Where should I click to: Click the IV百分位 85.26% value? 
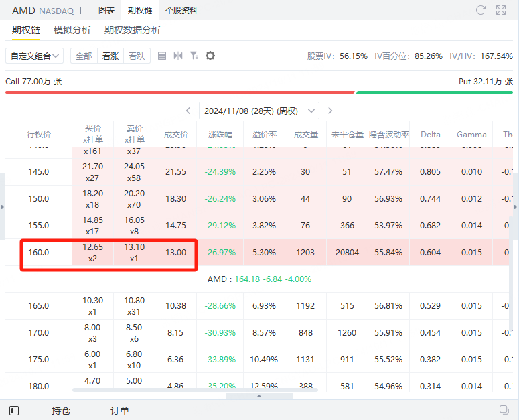pos(429,56)
